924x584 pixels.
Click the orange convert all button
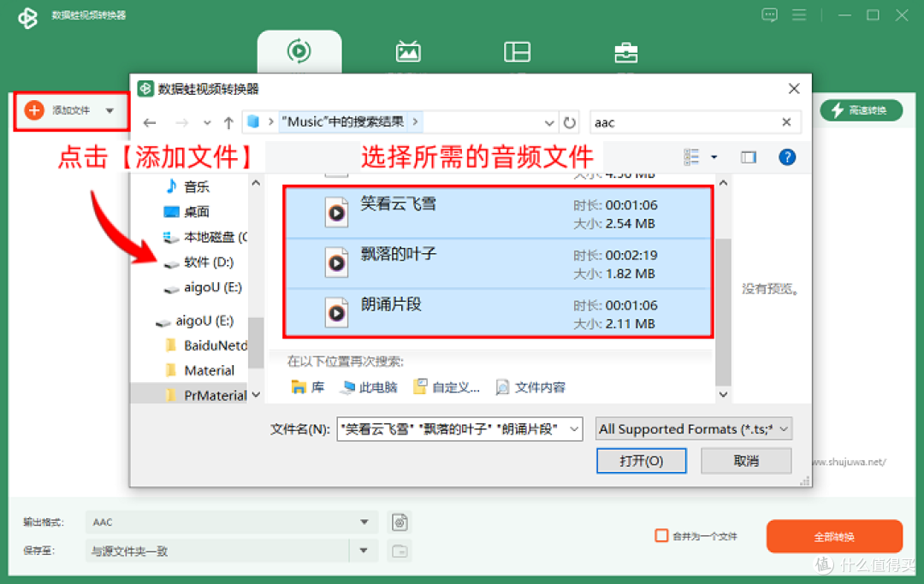834,536
